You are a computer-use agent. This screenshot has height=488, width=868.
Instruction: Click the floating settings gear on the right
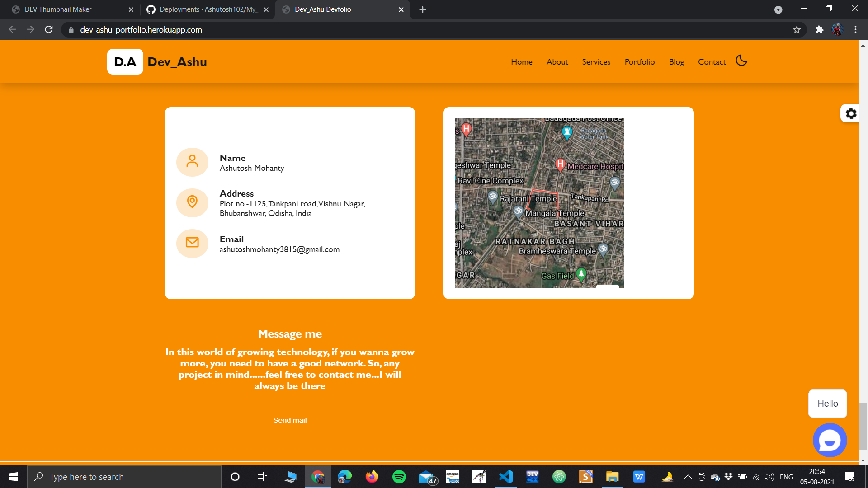coord(850,113)
